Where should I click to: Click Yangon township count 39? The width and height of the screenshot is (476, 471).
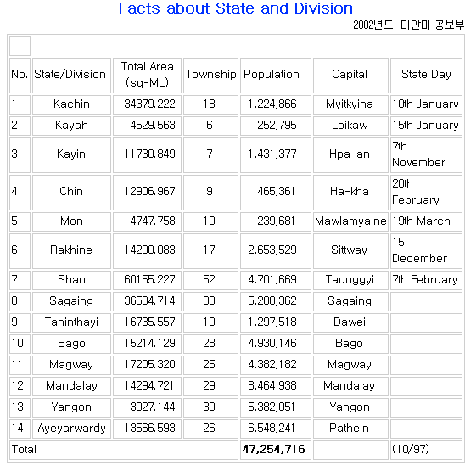click(x=210, y=407)
